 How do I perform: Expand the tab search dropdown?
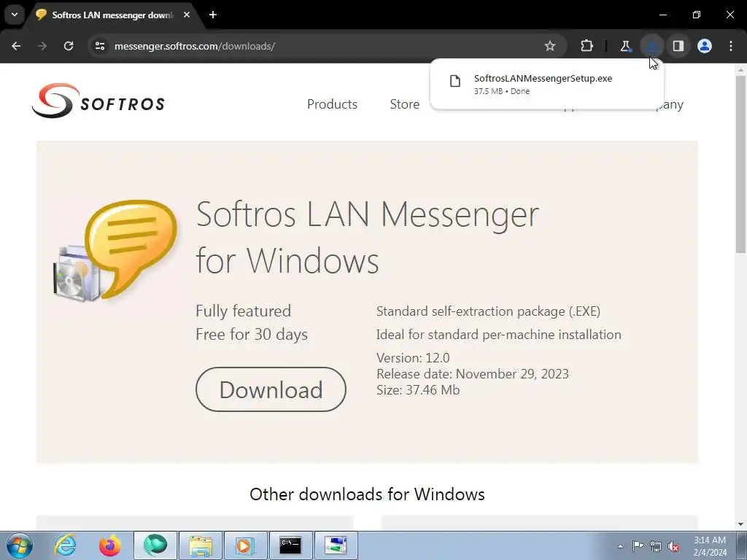pyautogui.click(x=15, y=15)
